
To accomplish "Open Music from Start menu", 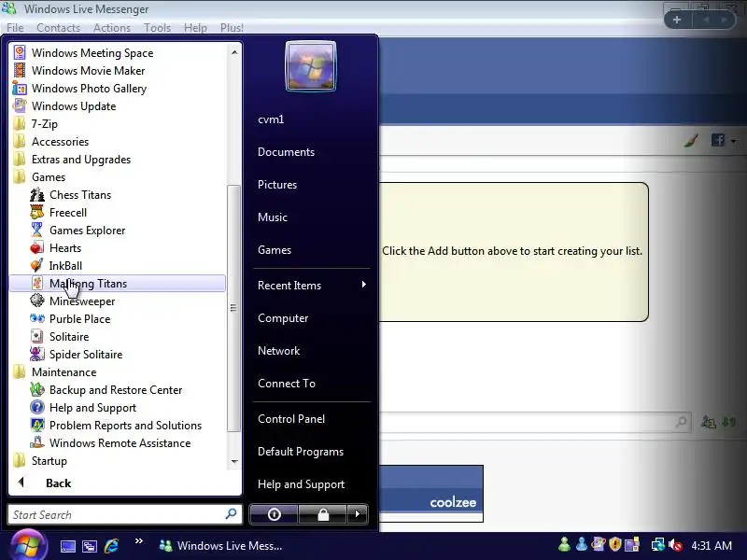I will click(273, 217).
